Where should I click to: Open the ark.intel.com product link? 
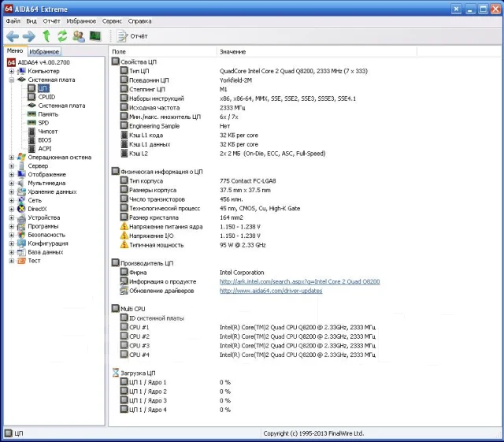click(300, 281)
